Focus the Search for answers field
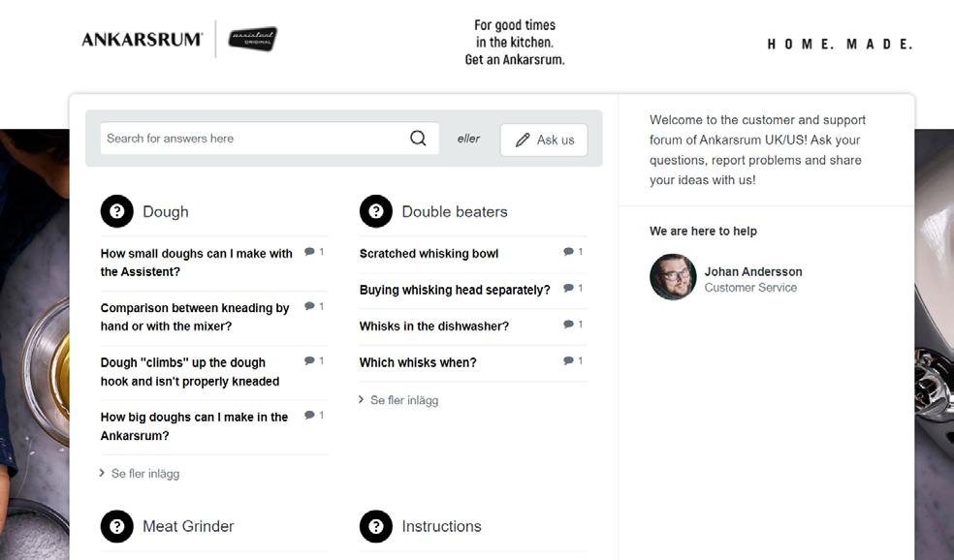 (x=270, y=138)
